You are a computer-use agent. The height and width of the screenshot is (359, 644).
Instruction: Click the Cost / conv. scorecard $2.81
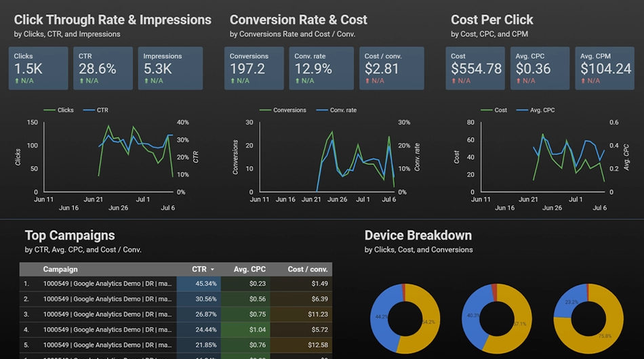[392, 68]
